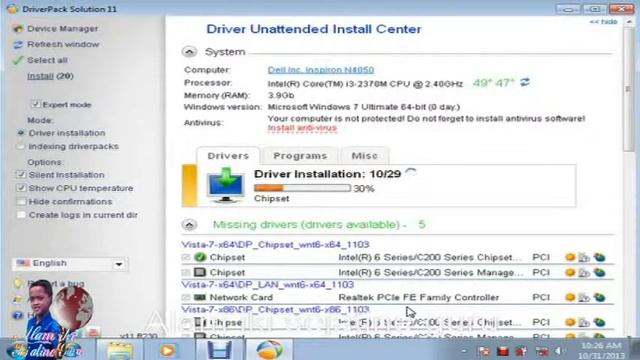Image resolution: width=640 pixels, height=360 pixels.
Task: Click the volume speaker tray icon
Action: coord(559,351)
